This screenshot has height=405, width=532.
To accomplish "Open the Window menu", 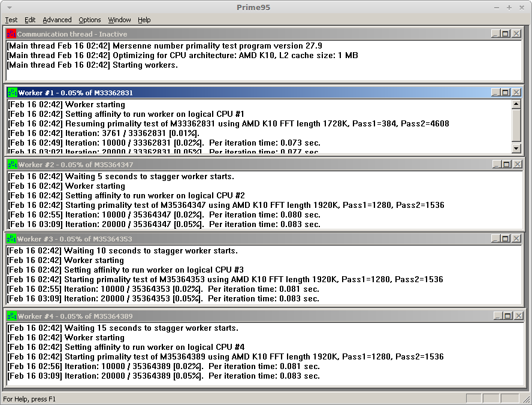I will pyautogui.click(x=119, y=20).
